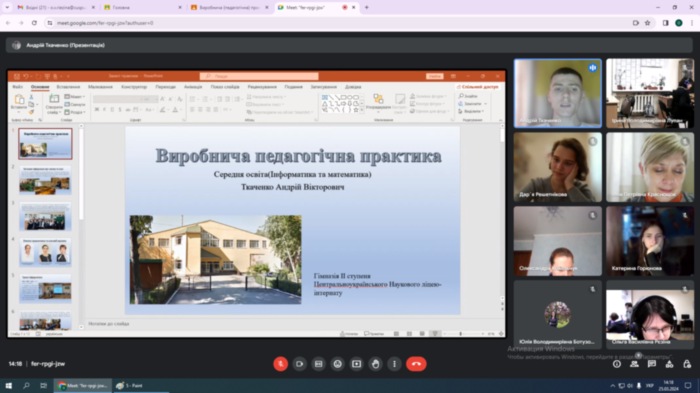The width and height of the screenshot is (700, 393).
Task: Open the meeting details info icon
Action: [x=617, y=364]
